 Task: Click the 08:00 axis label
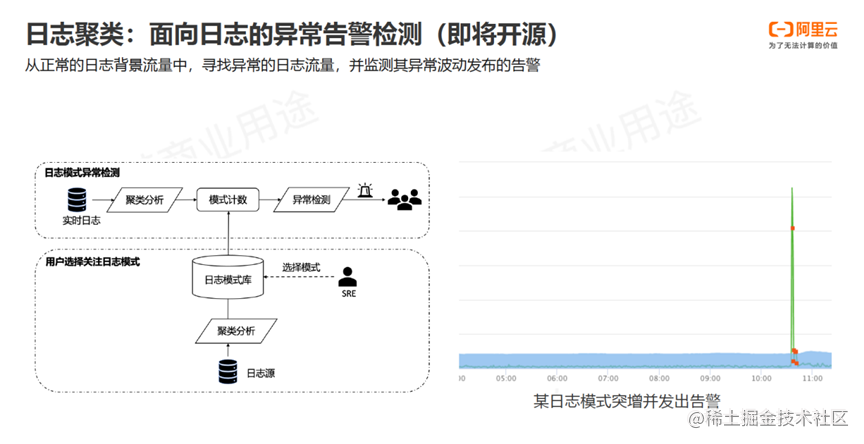coord(659,378)
